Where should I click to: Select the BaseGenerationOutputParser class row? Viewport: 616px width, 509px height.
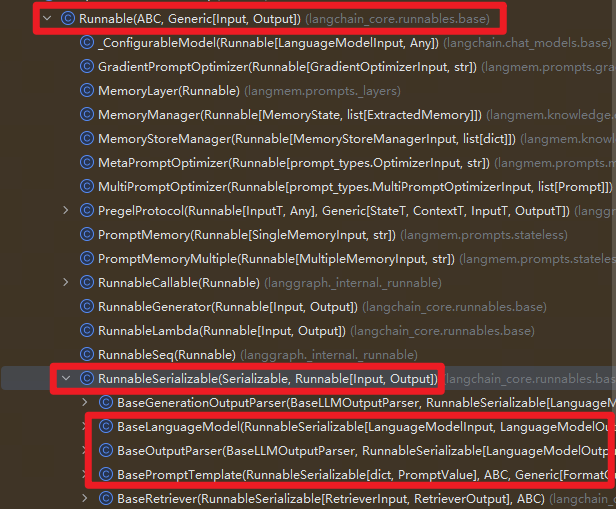point(308,402)
